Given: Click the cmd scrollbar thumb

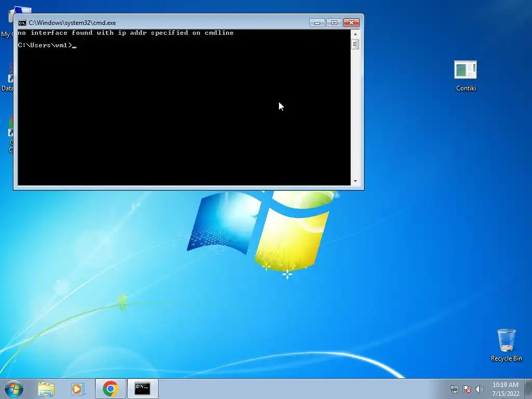Looking at the screenshot, I should pos(355,44).
